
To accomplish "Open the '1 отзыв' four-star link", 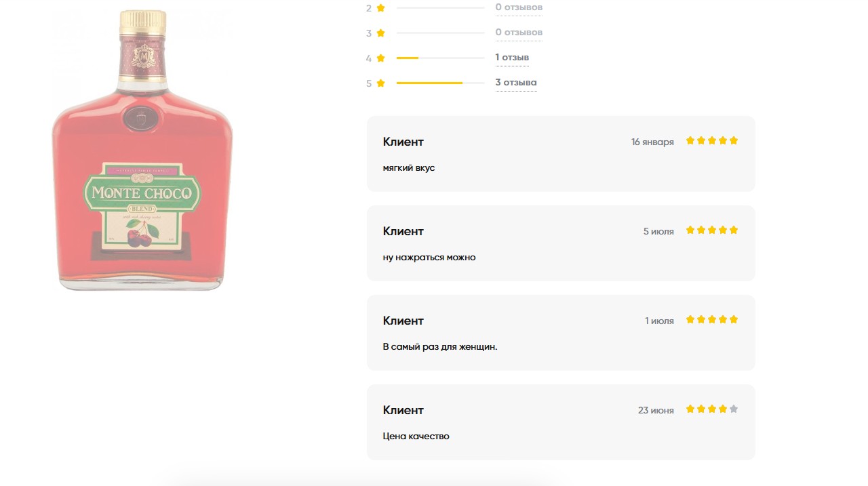I will pos(512,58).
